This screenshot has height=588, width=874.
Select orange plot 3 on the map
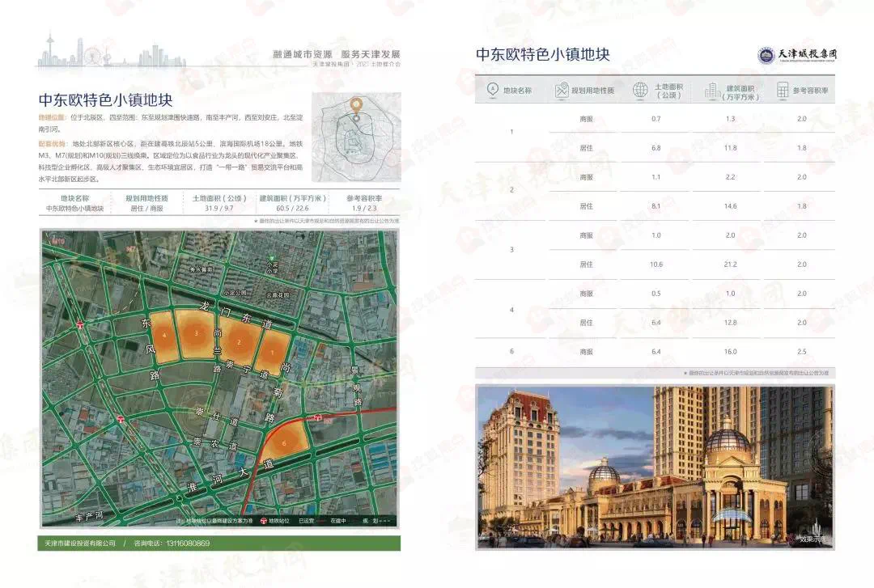point(195,334)
